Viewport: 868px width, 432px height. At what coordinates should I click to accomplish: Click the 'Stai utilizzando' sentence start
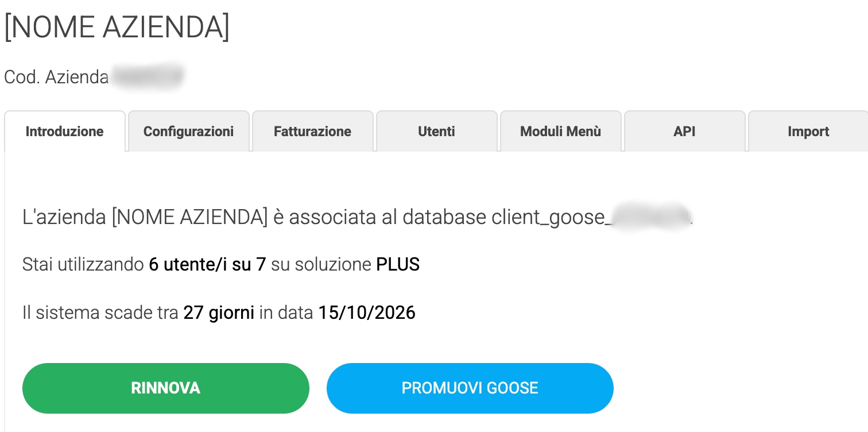83,265
